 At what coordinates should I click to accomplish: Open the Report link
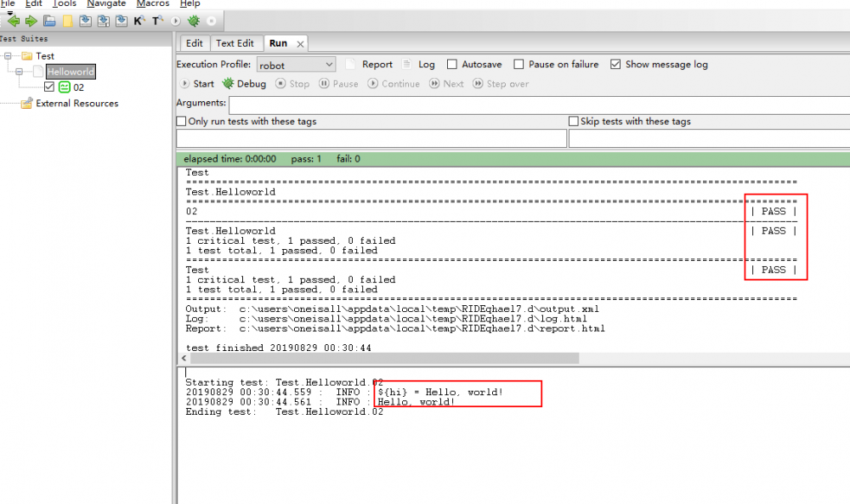click(377, 64)
